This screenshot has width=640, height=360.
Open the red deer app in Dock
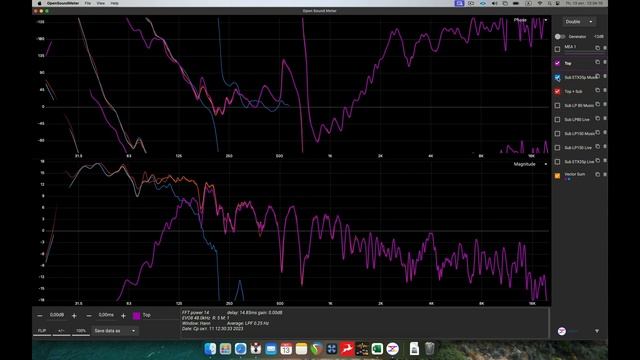(x=347, y=349)
